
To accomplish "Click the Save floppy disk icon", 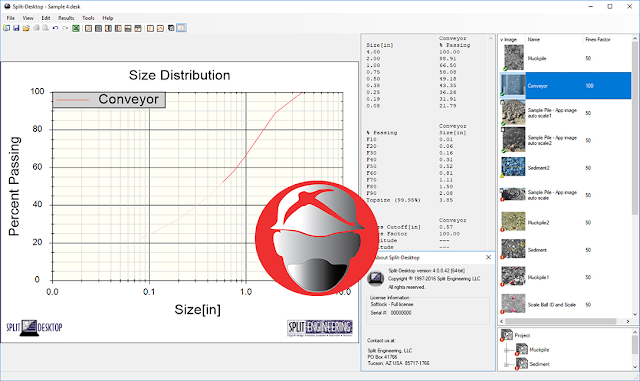I will [16, 28].
